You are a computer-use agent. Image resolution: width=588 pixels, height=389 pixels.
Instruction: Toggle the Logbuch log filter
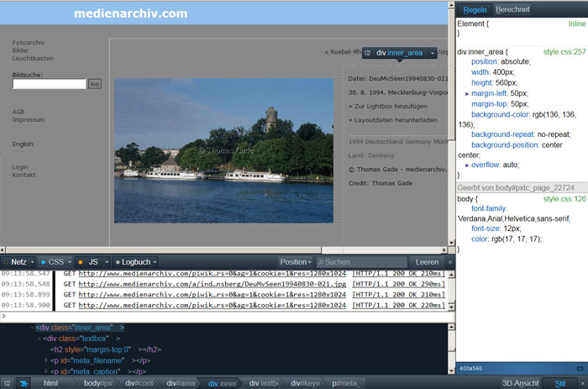click(x=134, y=262)
